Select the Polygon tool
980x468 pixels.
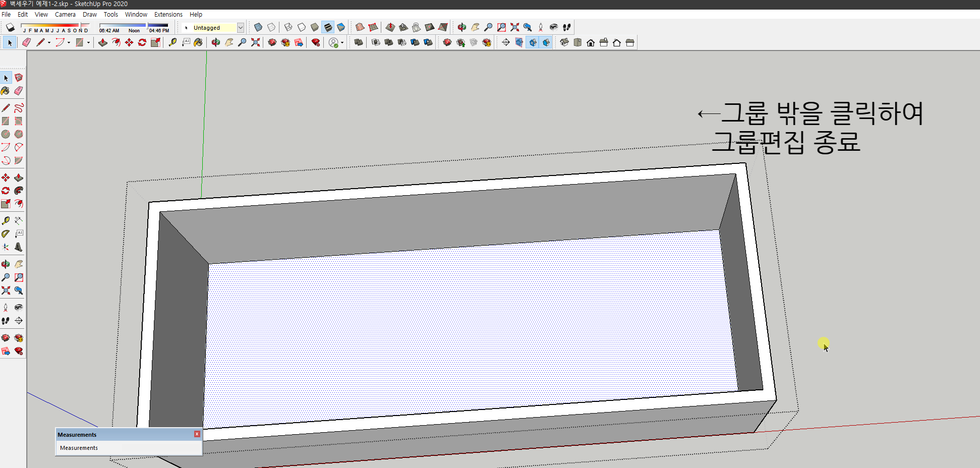[19, 134]
